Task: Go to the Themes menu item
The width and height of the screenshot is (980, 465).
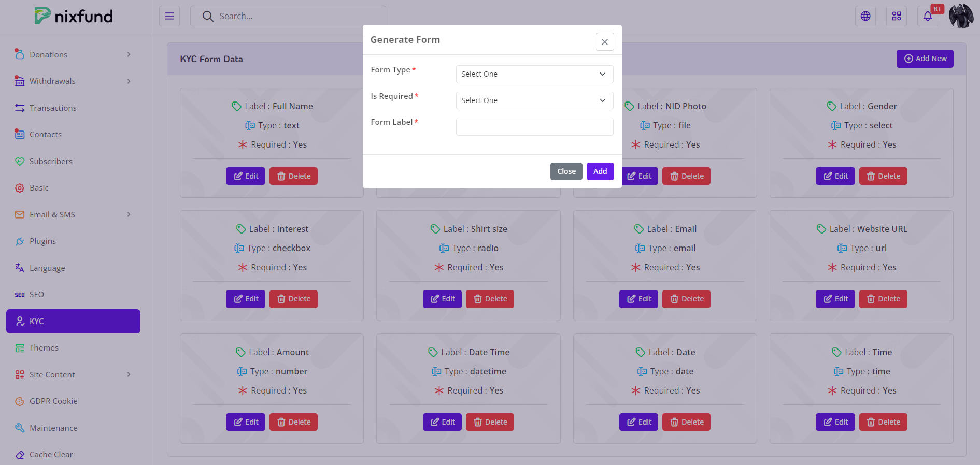Action: pyautogui.click(x=44, y=348)
